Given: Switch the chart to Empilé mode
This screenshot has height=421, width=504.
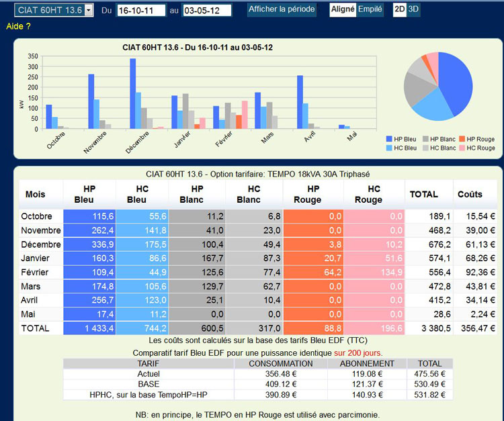Looking at the screenshot, I should (x=370, y=9).
